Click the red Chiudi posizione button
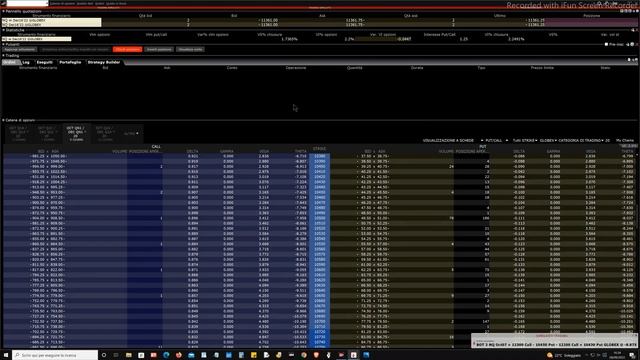The height and width of the screenshot is (360, 640). pyautogui.click(x=127, y=49)
